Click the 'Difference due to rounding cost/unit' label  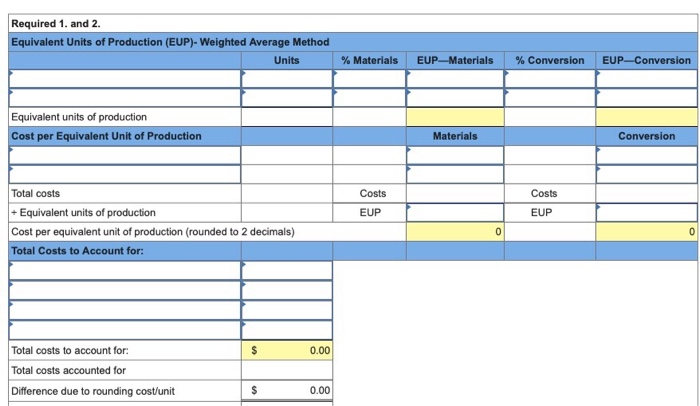pyautogui.click(x=93, y=391)
